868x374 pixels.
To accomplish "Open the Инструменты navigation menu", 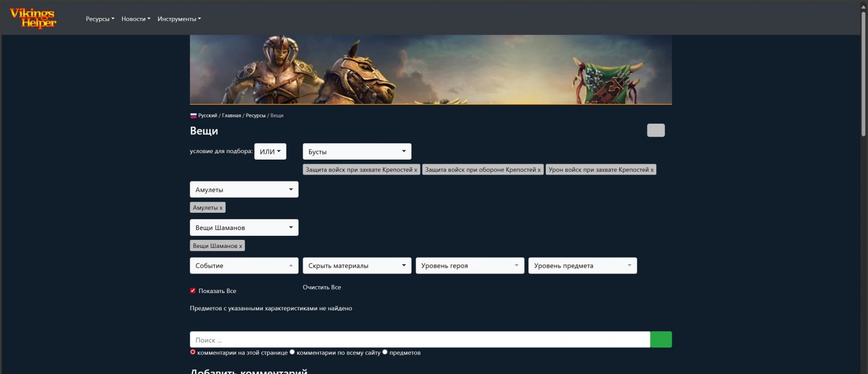I will tap(179, 18).
